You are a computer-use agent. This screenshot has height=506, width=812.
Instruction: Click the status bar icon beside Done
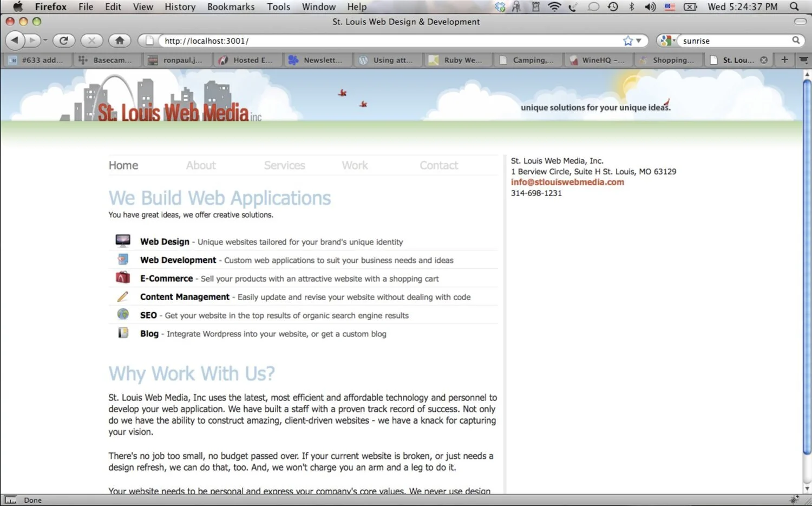pos(10,500)
